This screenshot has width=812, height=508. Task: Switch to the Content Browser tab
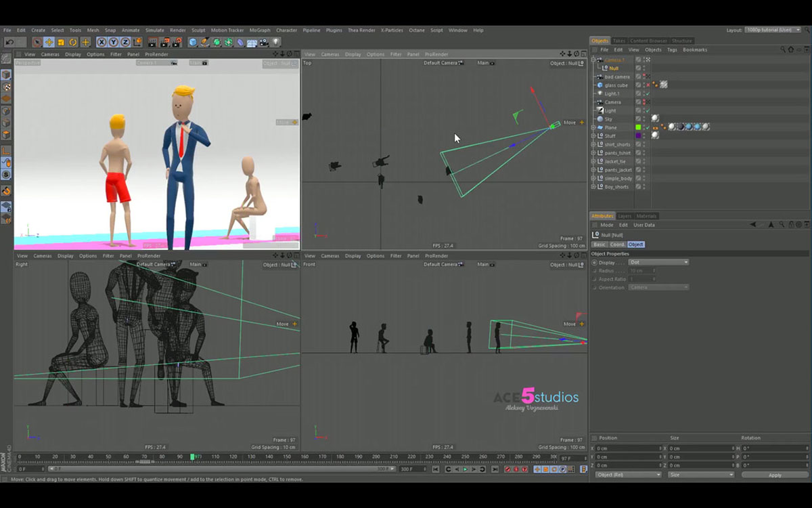point(648,41)
